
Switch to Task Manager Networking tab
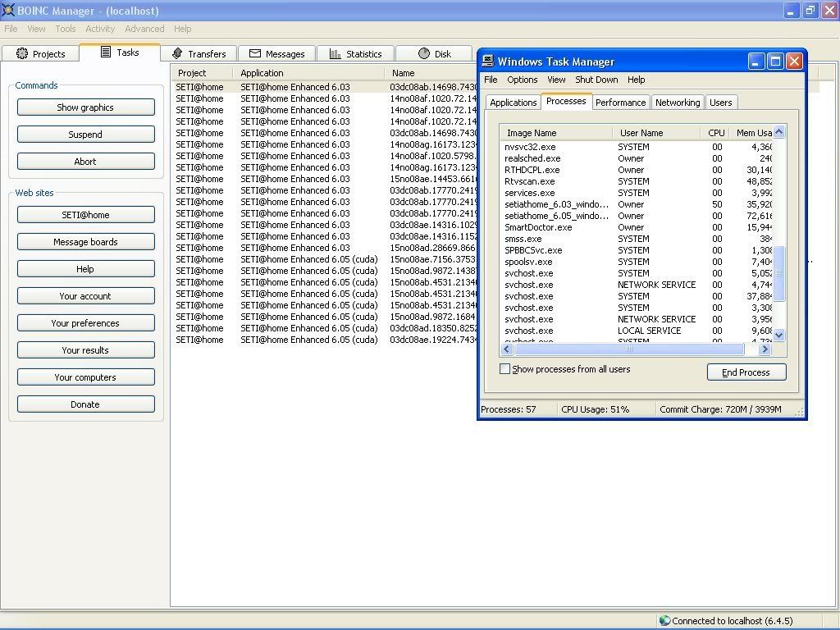(678, 103)
